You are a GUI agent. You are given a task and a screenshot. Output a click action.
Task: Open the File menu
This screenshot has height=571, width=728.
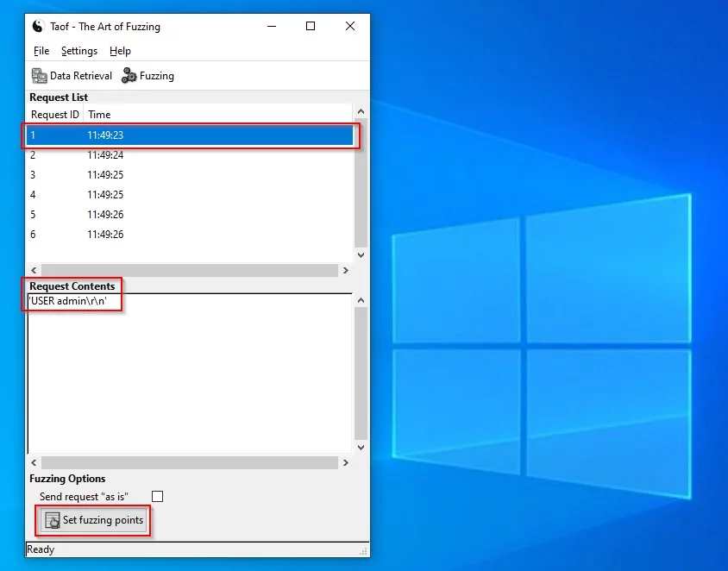tap(41, 51)
